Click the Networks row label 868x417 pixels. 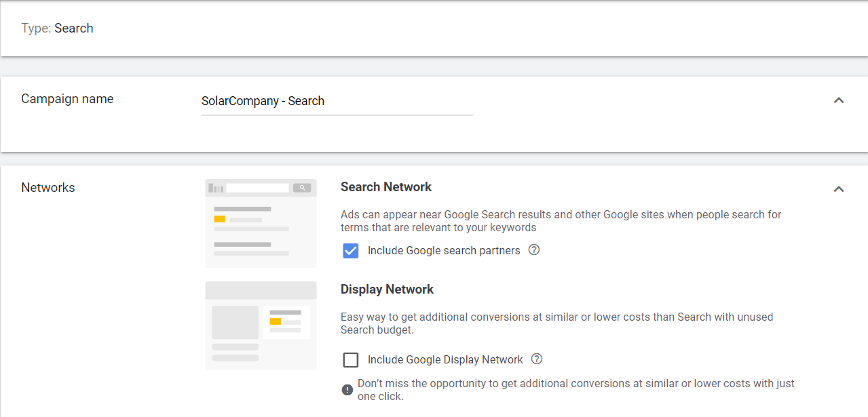[48, 187]
